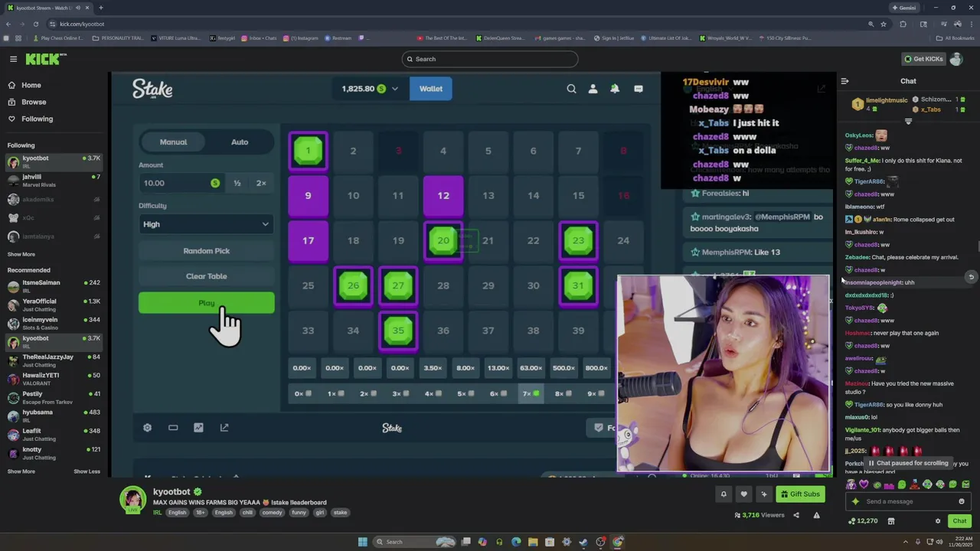This screenshot has width=980, height=551.
Task: Select Keno tile number 1
Action: coord(309,151)
